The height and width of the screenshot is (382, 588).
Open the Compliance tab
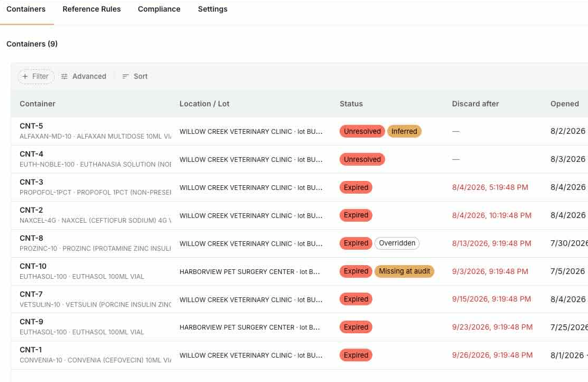[x=159, y=9]
